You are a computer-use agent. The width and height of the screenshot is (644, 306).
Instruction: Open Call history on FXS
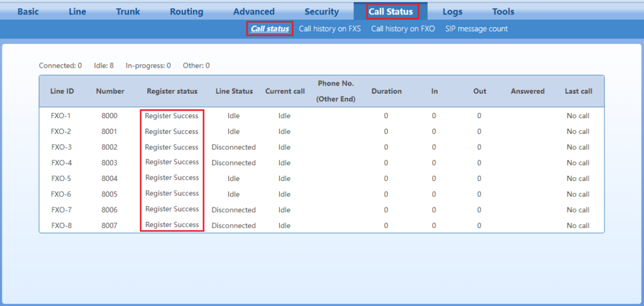pyautogui.click(x=330, y=29)
